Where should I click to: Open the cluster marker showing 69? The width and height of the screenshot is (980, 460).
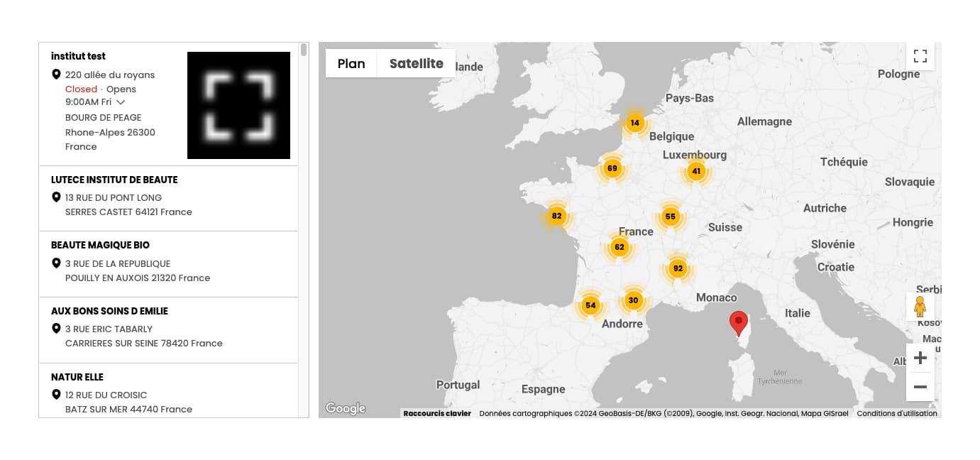pos(612,168)
